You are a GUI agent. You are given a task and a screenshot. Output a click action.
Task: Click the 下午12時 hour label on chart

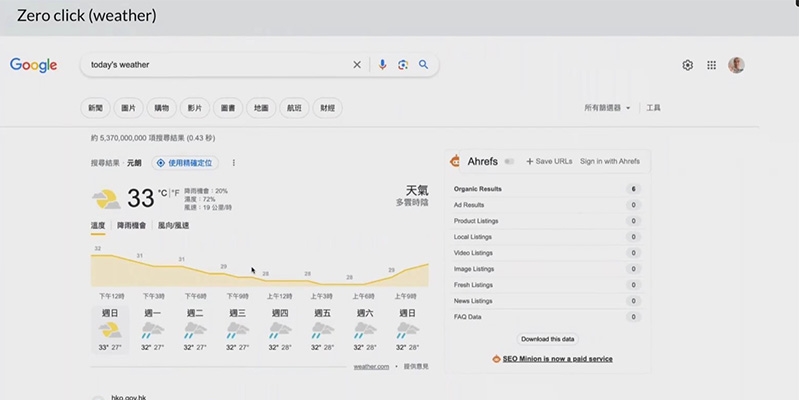coord(112,296)
